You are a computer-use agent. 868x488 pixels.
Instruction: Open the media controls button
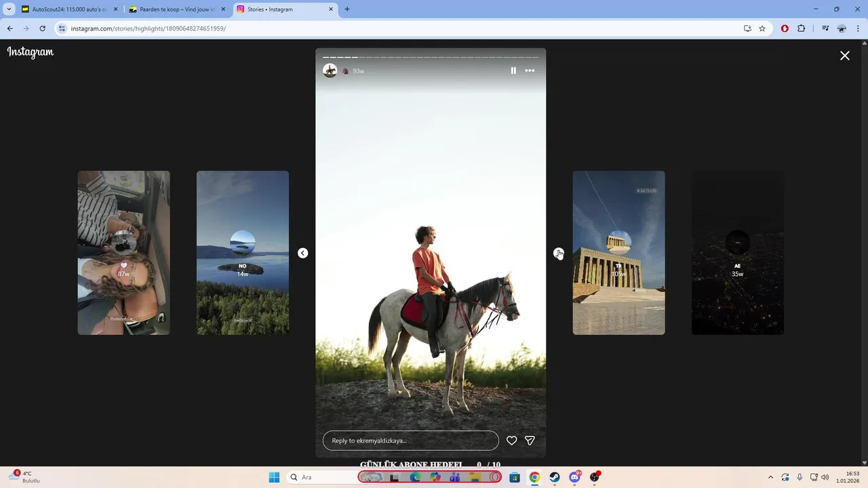click(825, 28)
